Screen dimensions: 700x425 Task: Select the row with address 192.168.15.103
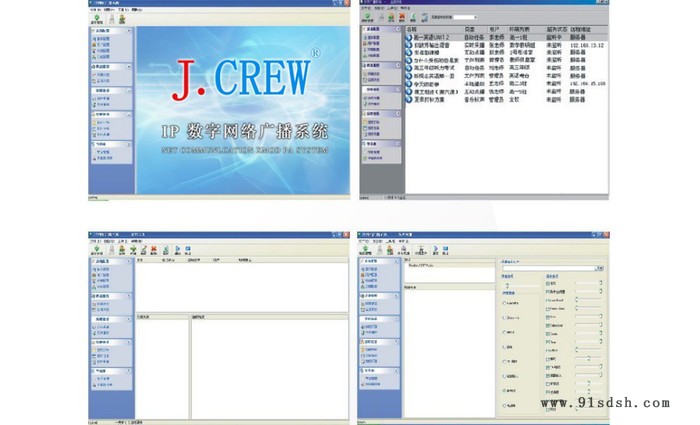[x=506, y=84]
